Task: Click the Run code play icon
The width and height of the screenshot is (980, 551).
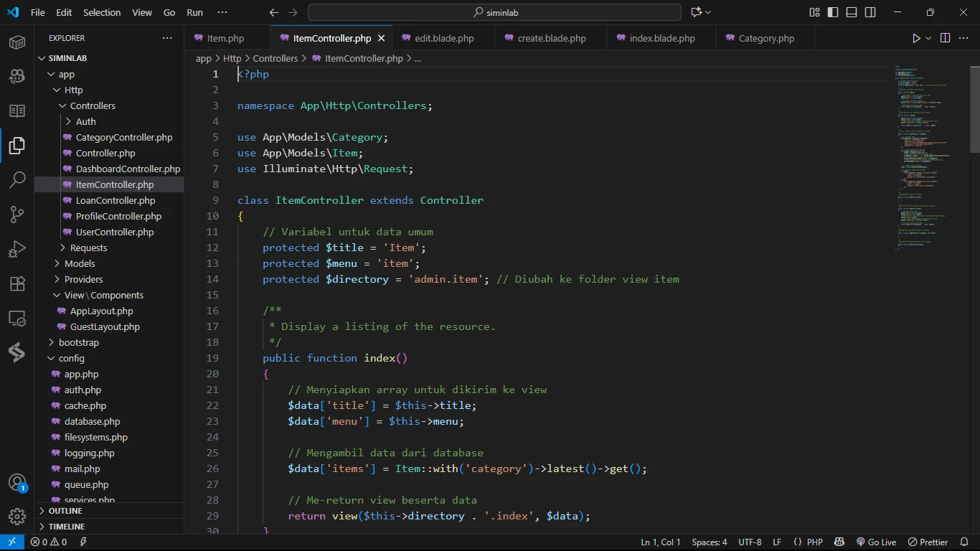Action: click(916, 38)
